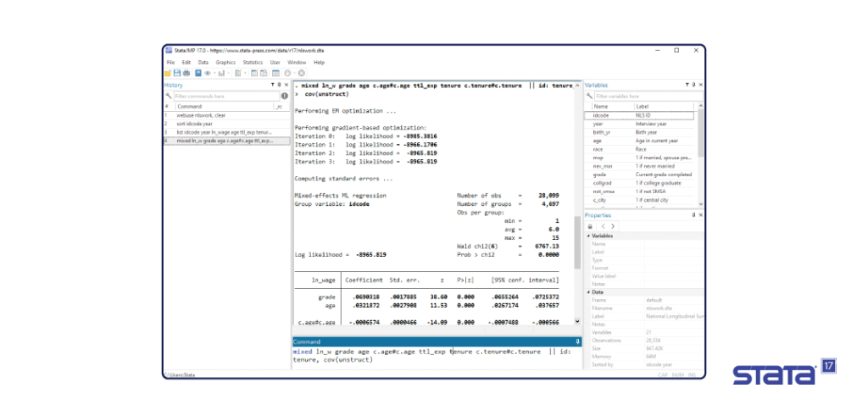Select the collgrad variable row
Screen dimensions: 868x416
(639, 183)
